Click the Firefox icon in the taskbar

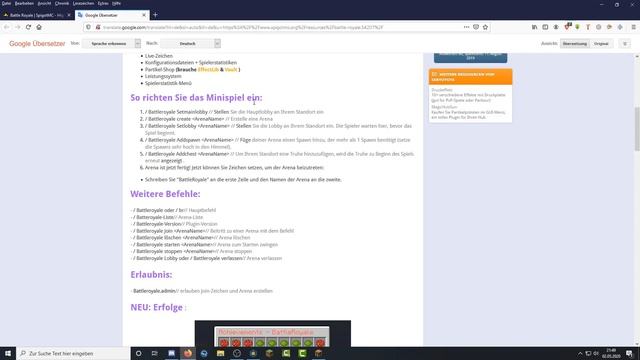tap(187, 353)
